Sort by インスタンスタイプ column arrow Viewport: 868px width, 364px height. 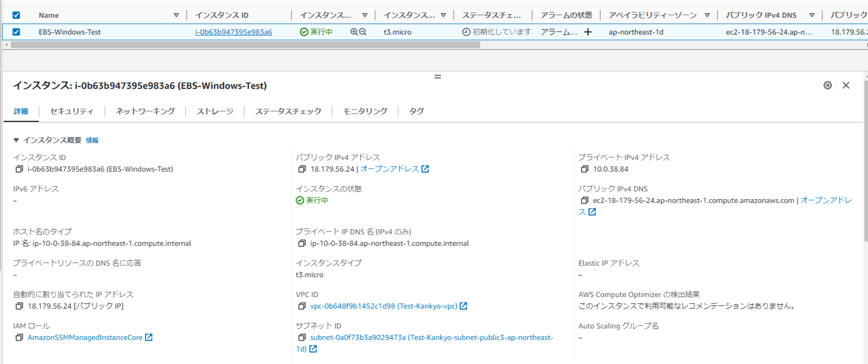click(443, 15)
